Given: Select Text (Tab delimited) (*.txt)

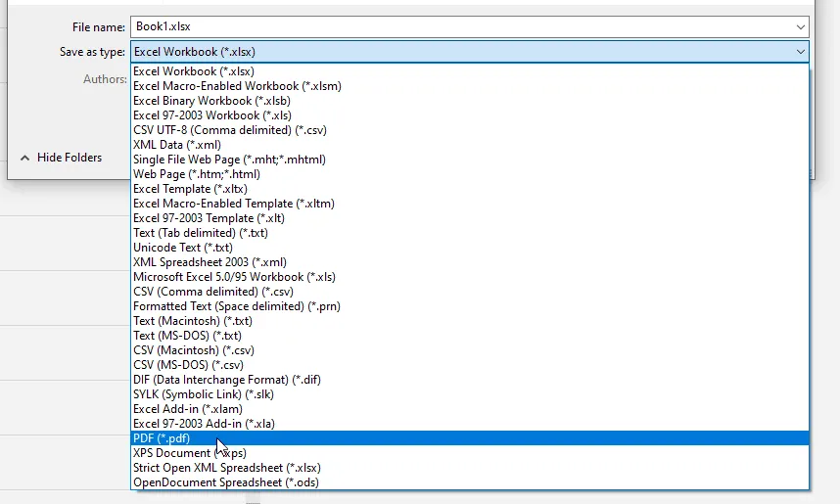Looking at the screenshot, I should point(469,233).
